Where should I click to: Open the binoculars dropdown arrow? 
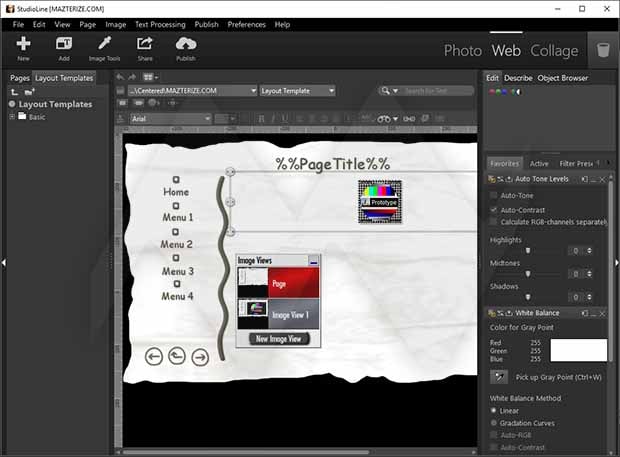pyautogui.click(x=395, y=119)
